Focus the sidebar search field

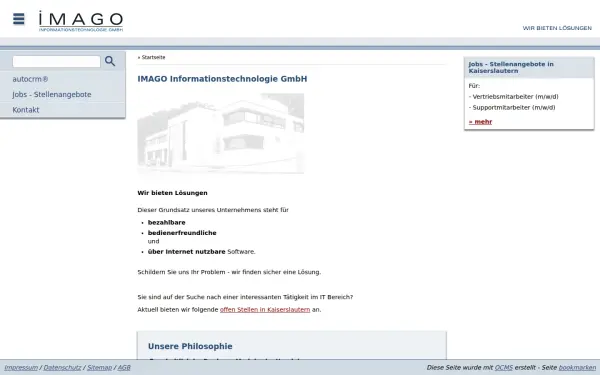tap(56, 62)
